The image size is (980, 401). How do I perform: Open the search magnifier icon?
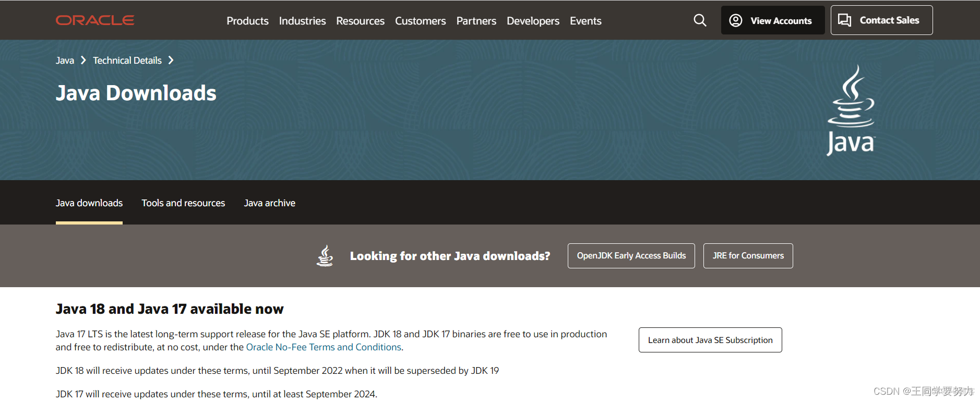[700, 20]
